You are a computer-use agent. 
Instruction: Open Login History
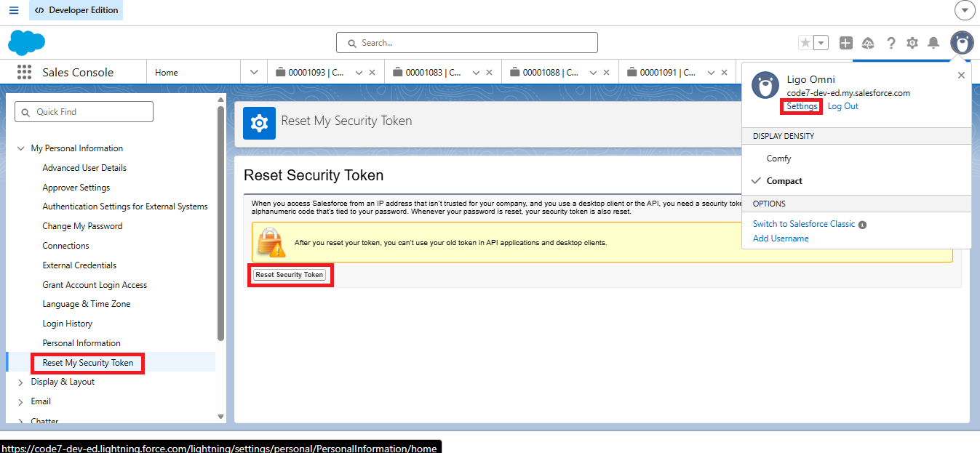click(x=67, y=324)
